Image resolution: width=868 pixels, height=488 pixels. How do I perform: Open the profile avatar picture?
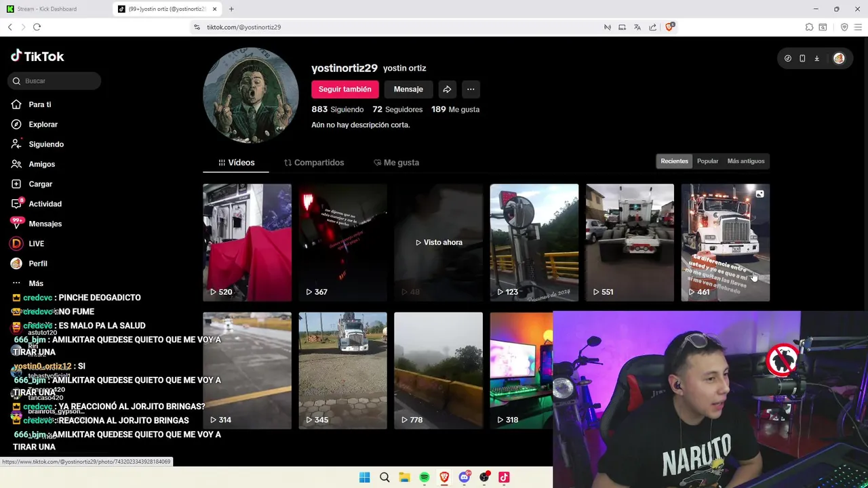[251, 96]
